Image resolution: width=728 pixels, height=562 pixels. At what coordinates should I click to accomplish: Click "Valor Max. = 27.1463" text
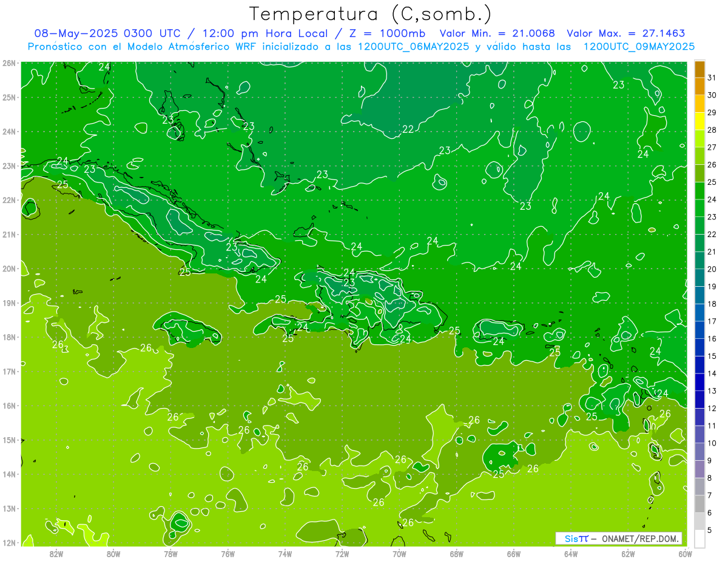tap(626, 33)
